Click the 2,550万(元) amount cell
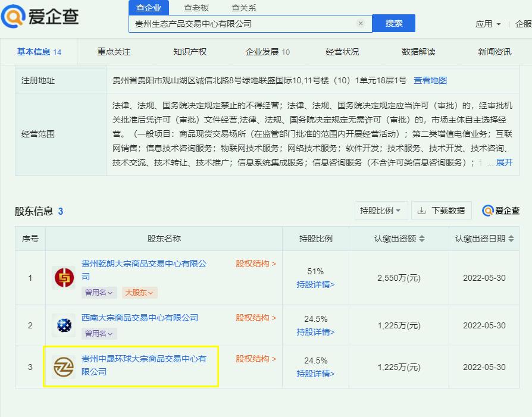This screenshot has width=532, height=417. tap(399, 278)
